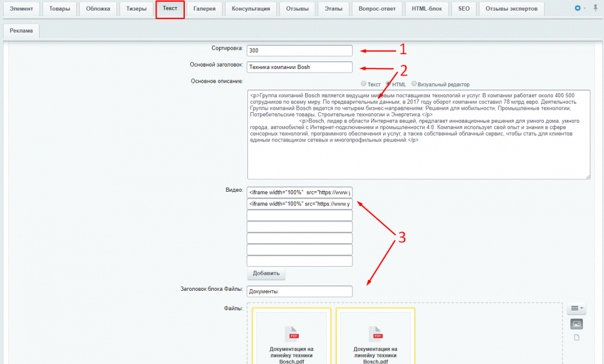Focus the Сортировка field with 300
Image resolution: width=604 pixels, height=364 pixels.
coord(300,50)
